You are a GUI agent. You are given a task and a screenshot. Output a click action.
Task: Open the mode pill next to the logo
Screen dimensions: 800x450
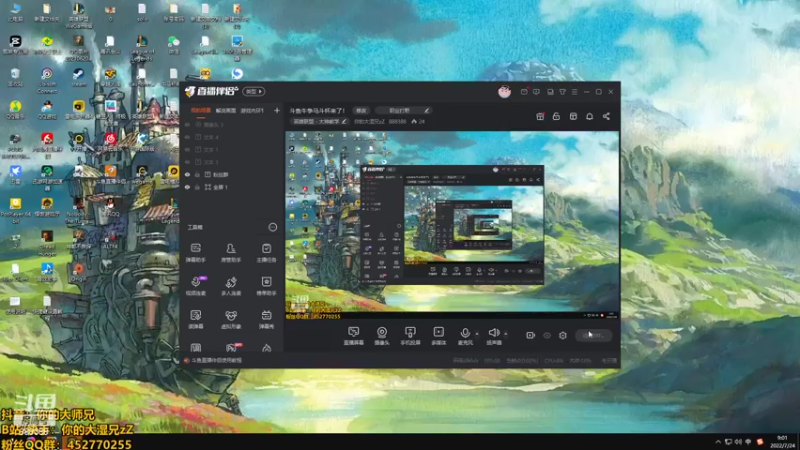(254, 91)
